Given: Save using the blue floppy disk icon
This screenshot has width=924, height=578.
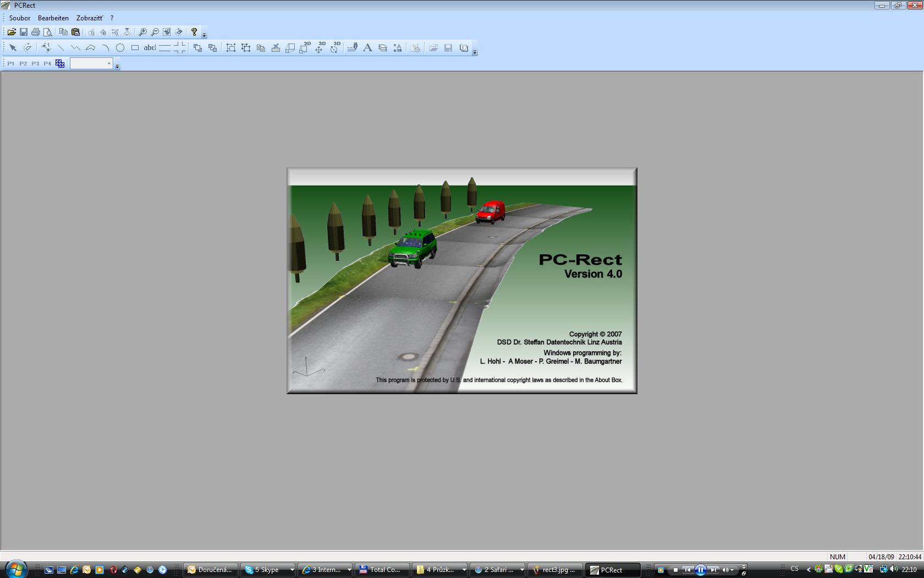Looking at the screenshot, I should (24, 32).
